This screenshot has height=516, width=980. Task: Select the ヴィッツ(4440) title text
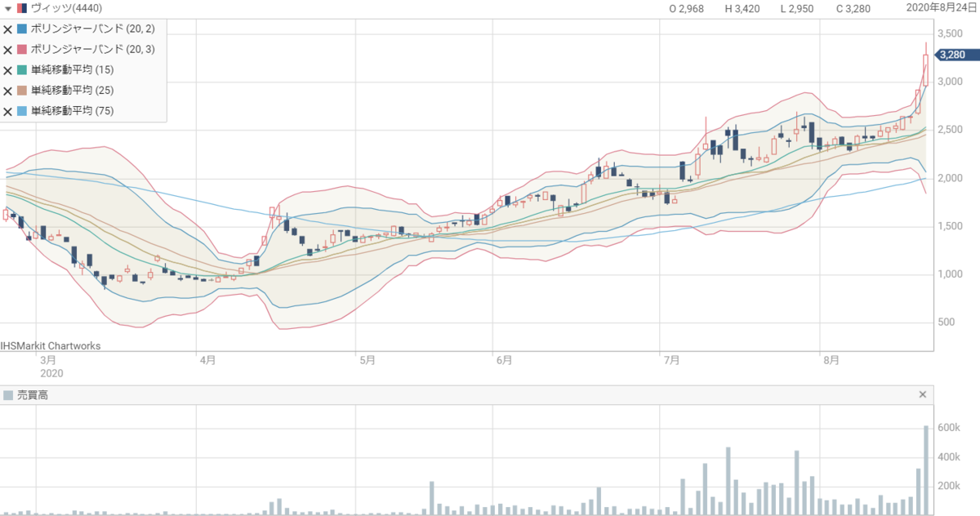[66, 8]
